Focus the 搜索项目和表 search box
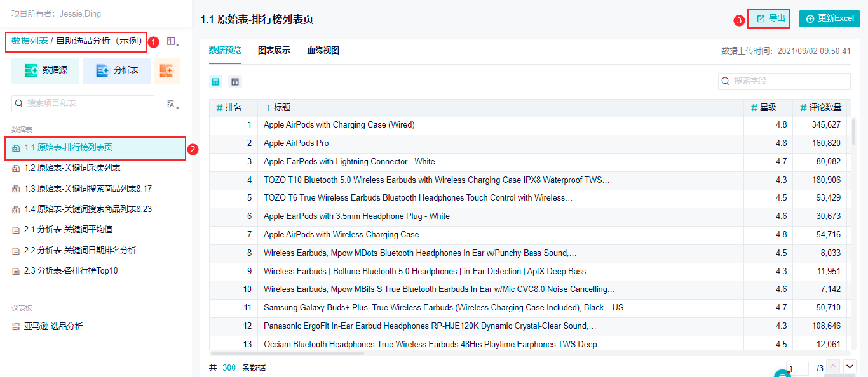 (x=83, y=103)
